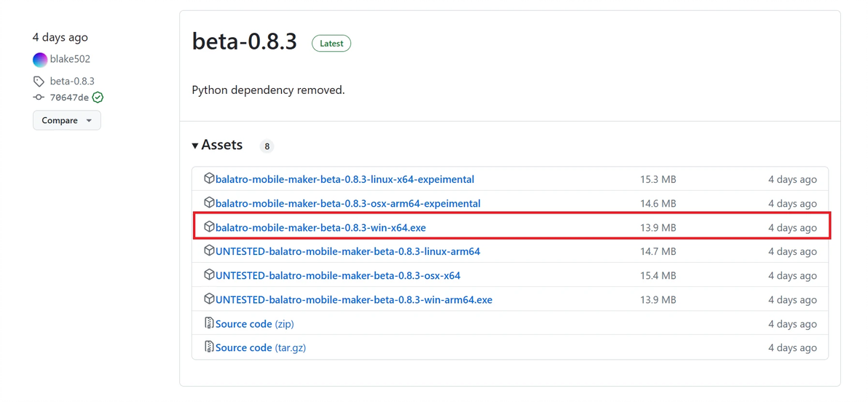Download Source code (zip)
Viewport: 868px width, 402px height.
pos(254,323)
